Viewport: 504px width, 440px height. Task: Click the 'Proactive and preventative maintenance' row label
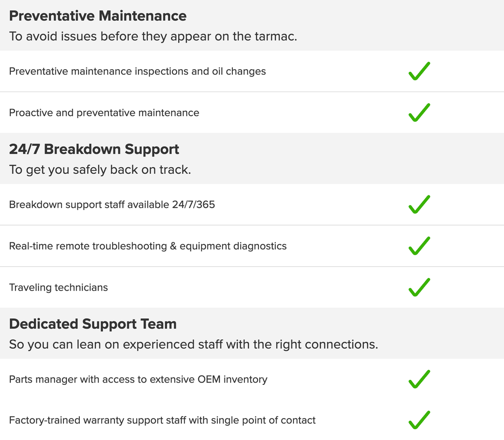tap(104, 113)
